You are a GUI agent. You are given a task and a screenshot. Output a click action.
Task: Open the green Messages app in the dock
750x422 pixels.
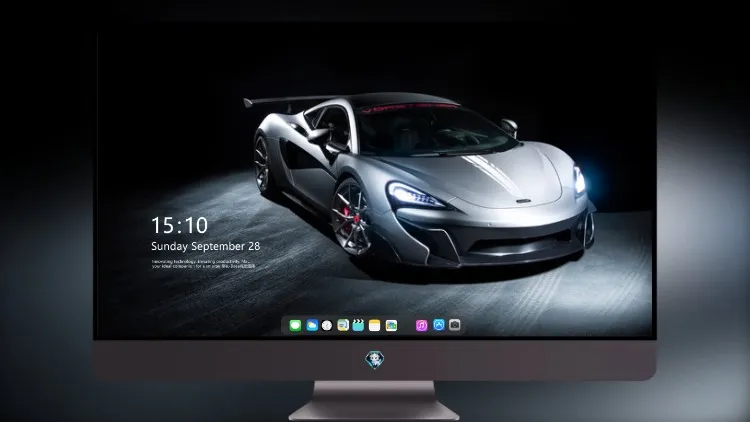click(x=295, y=325)
